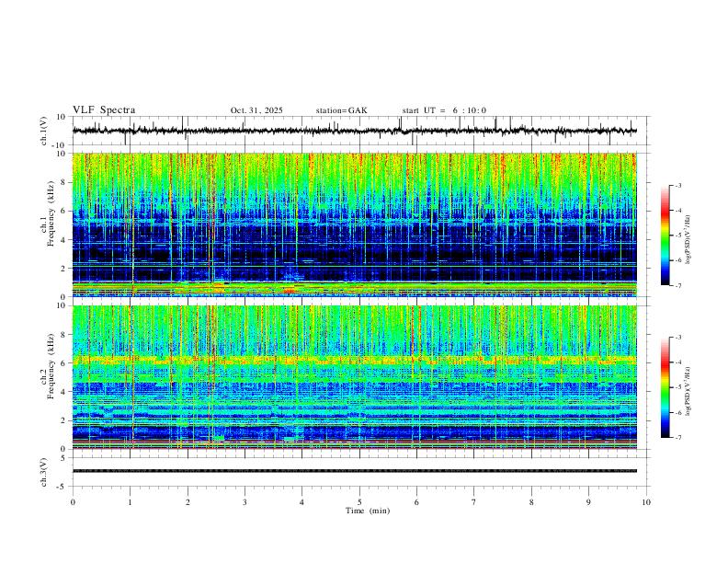Click the 'ch.1(V)' axis label
This screenshot has height=563, width=728.
44,131
